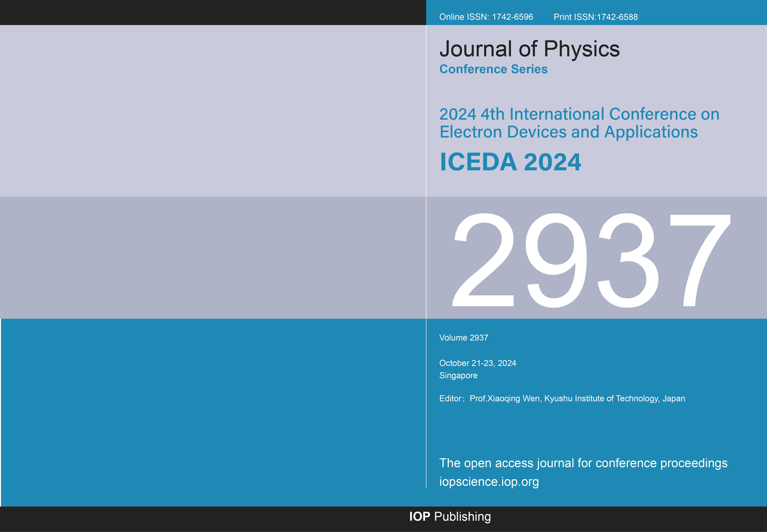
Task: Select the date October 21-23, 2024
Action: [x=477, y=363]
